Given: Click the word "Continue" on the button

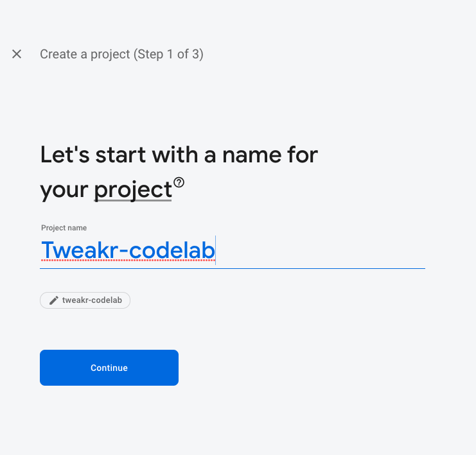Looking at the screenshot, I should (x=109, y=368).
